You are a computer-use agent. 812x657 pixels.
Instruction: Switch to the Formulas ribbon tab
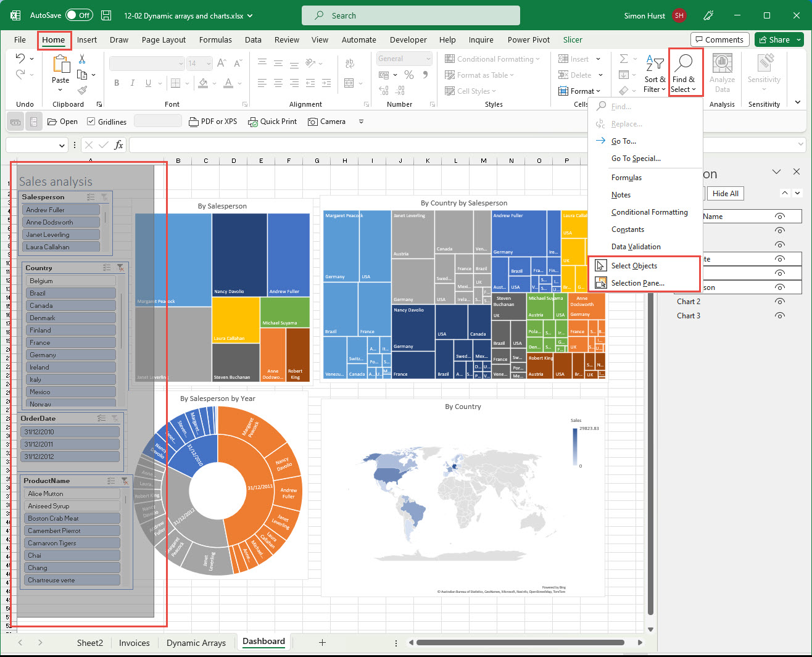tap(215, 39)
